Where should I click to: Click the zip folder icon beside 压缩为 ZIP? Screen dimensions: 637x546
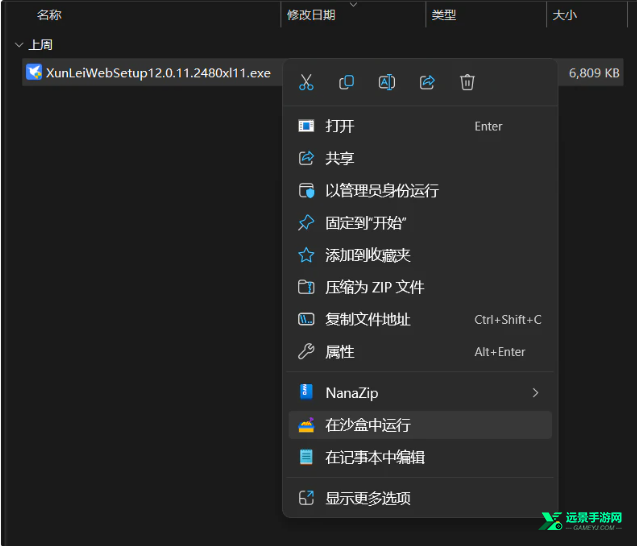coord(306,287)
